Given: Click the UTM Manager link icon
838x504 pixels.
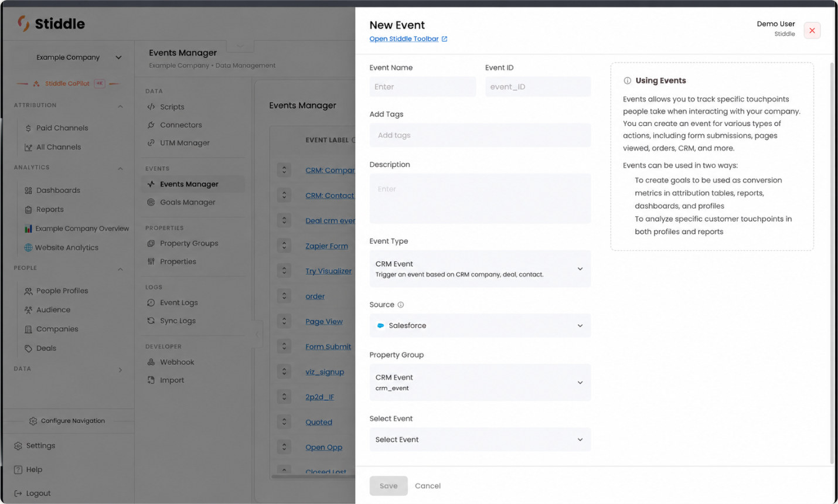Looking at the screenshot, I should [151, 142].
